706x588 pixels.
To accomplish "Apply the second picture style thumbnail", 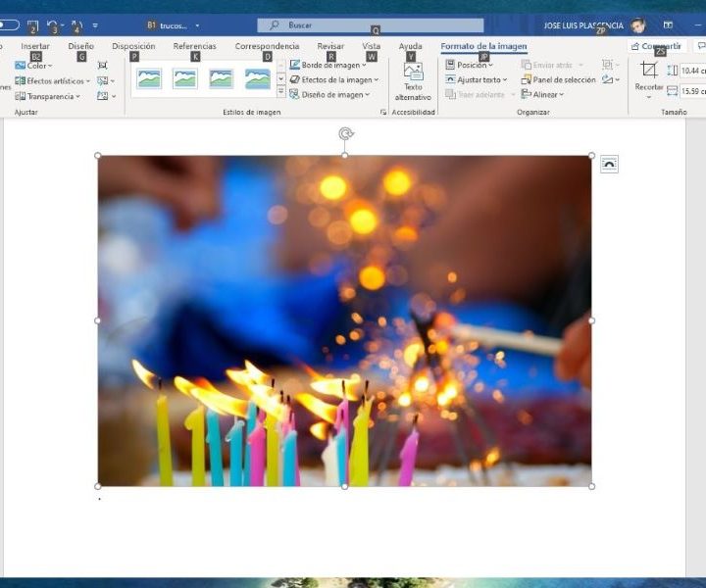I will coord(185,78).
